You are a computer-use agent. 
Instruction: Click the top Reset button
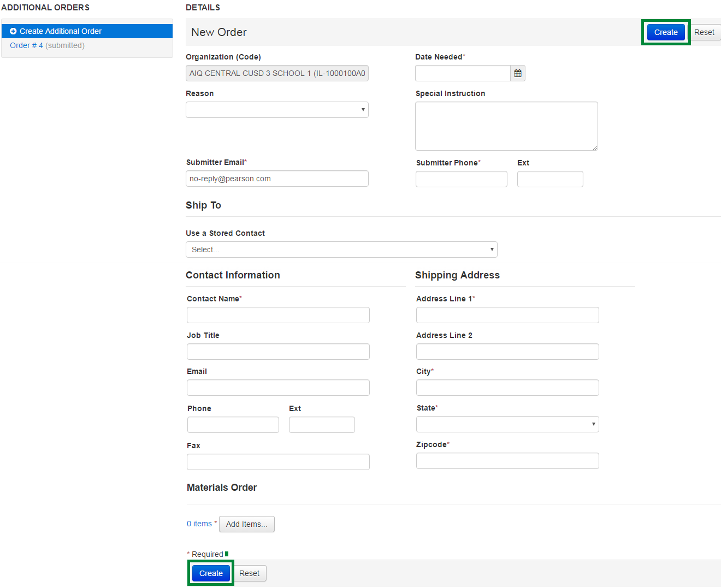tap(704, 32)
